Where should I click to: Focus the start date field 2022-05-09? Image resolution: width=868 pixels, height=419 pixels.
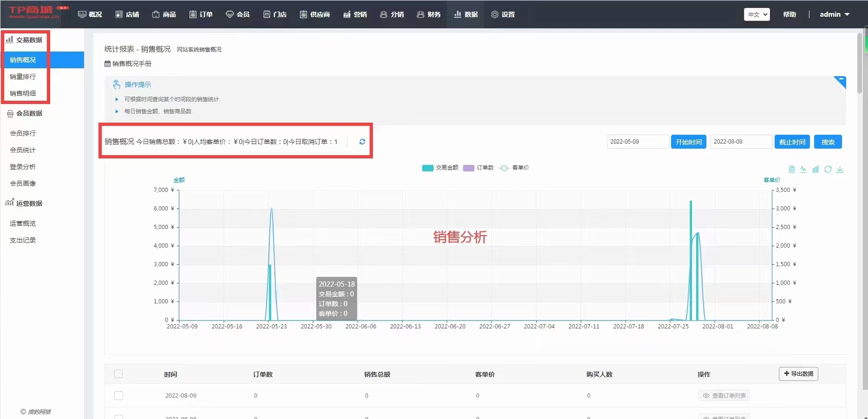click(637, 142)
